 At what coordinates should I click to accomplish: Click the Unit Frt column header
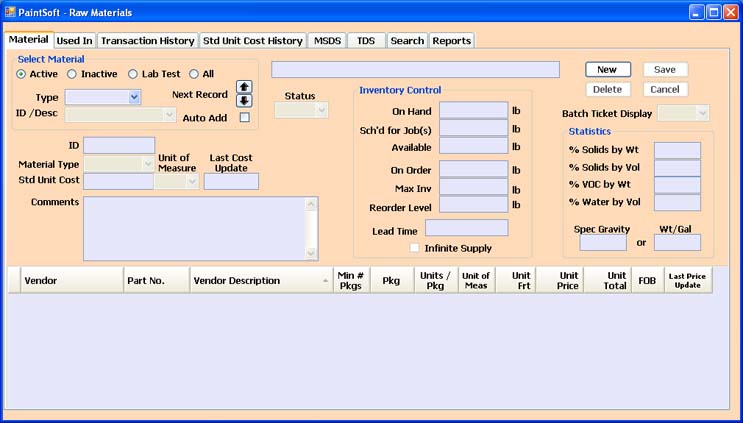pos(516,280)
